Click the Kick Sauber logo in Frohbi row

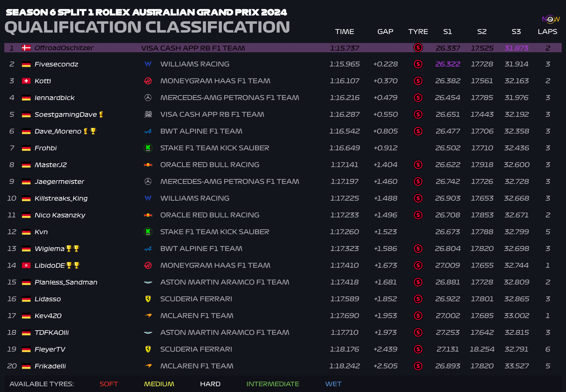[x=148, y=148]
